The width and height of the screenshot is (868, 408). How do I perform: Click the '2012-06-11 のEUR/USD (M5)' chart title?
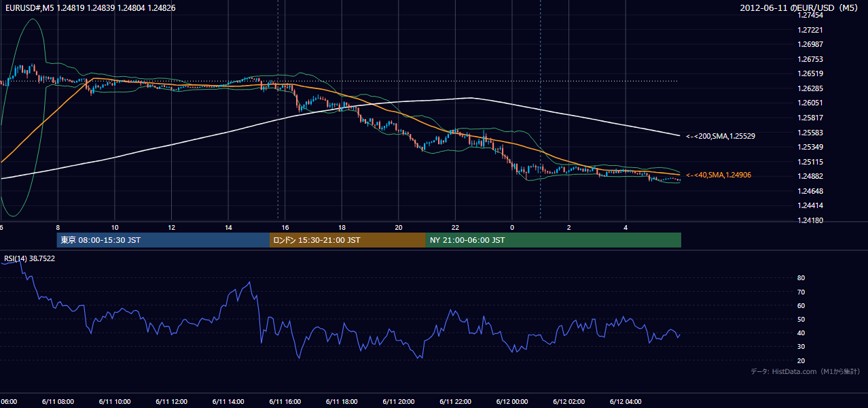tap(800, 8)
